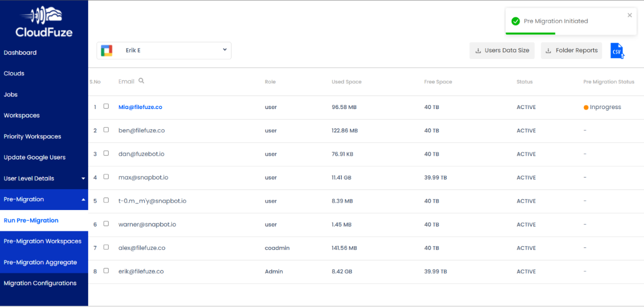The image size is (644, 307).
Task: Open the Jobs sidebar menu
Action: pyautogui.click(x=10, y=94)
